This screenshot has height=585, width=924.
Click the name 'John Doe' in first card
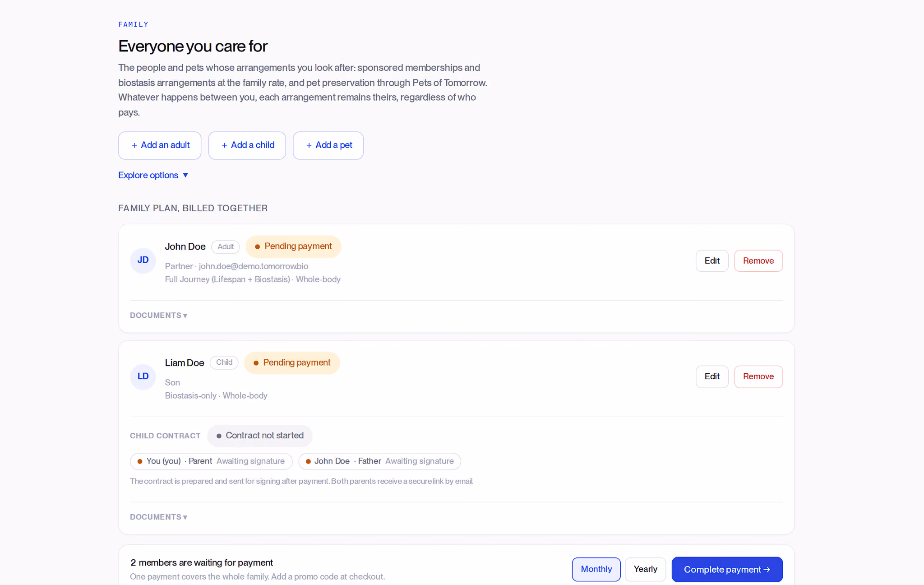pos(185,247)
